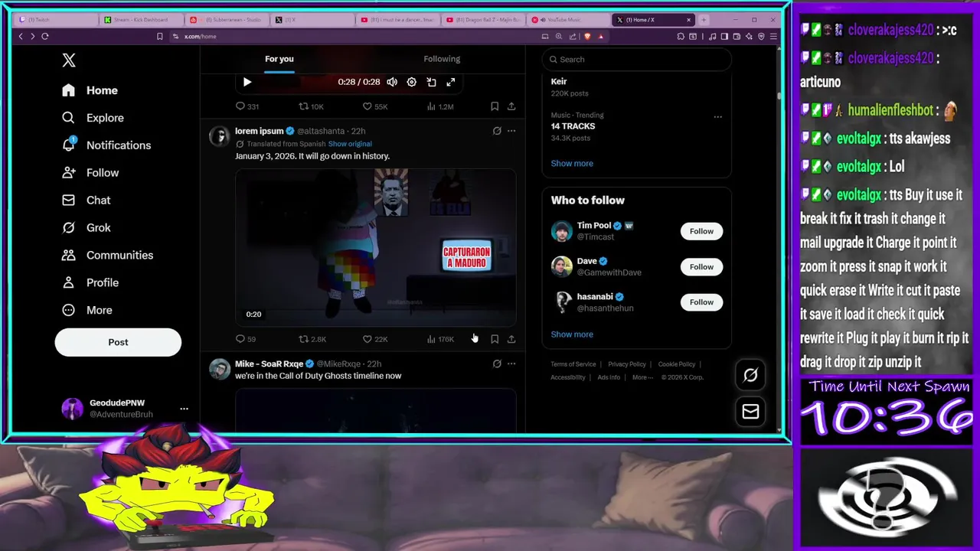The width and height of the screenshot is (980, 551).
Task: Play the Capturaron a Maduro video
Action: click(x=376, y=248)
